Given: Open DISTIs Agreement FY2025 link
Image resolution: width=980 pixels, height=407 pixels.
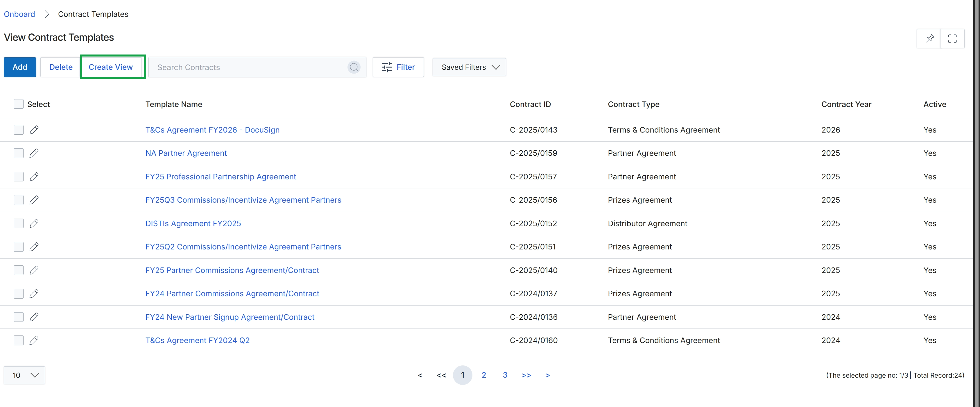Looking at the screenshot, I should (x=193, y=224).
